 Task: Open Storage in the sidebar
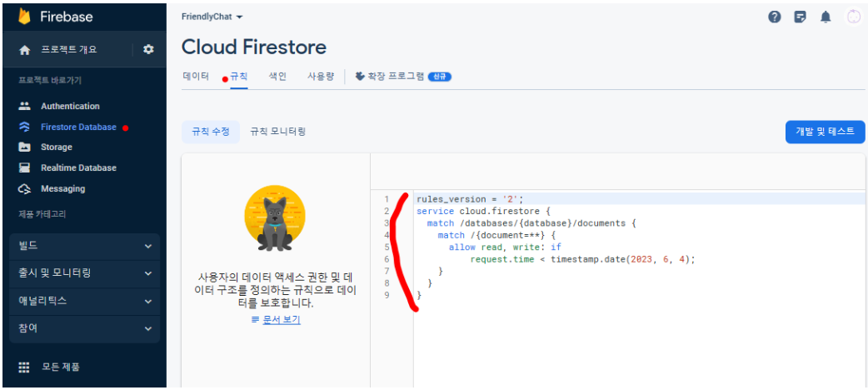click(x=57, y=147)
